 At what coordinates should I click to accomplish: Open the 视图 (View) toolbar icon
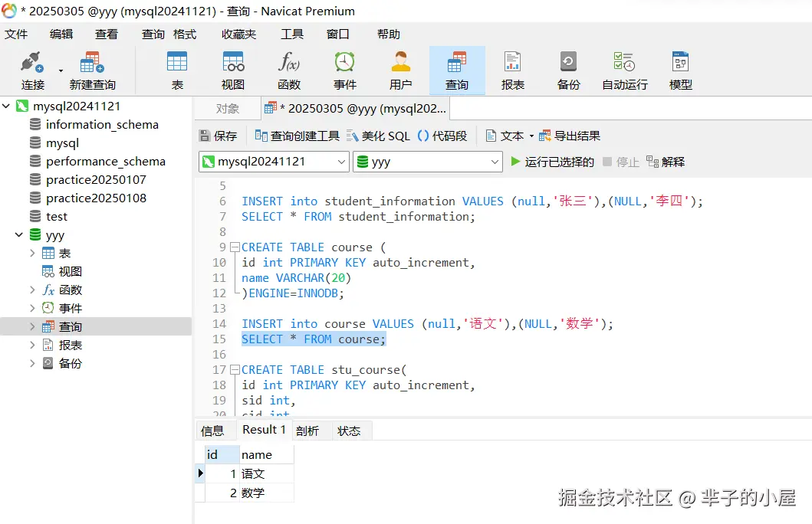click(233, 70)
